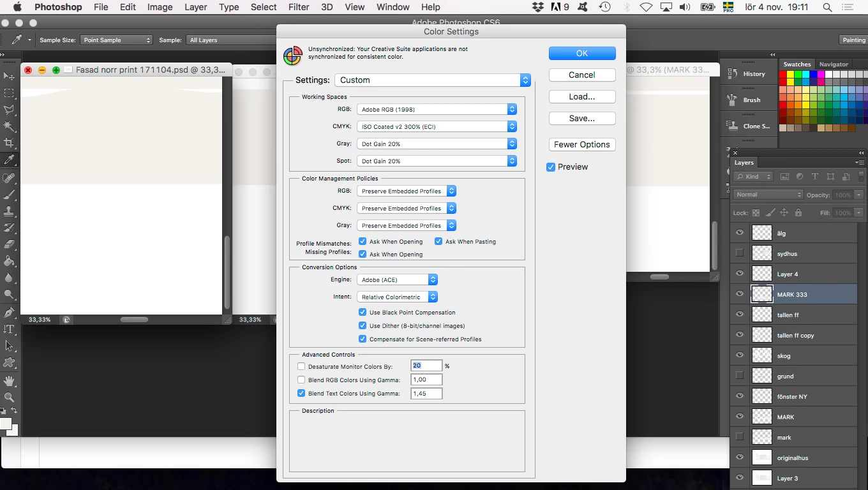
Task: Select the Clone Stamp tool in toolbox
Action: point(9,211)
